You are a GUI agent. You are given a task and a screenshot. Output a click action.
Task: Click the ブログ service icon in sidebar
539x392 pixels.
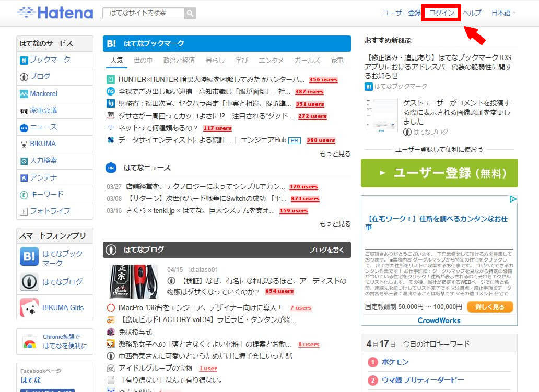coord(24,77)
